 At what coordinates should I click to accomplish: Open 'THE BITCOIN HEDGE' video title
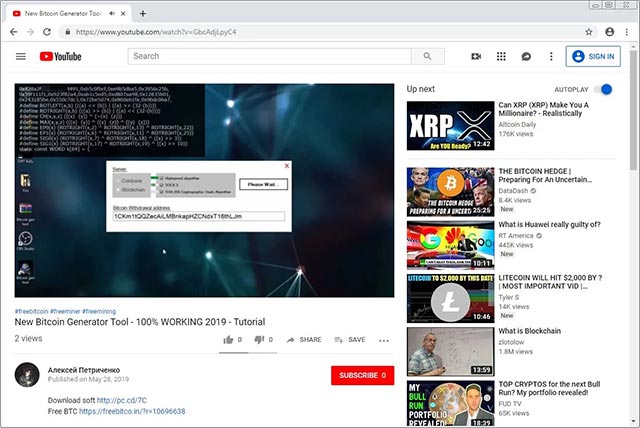[545, 175]
